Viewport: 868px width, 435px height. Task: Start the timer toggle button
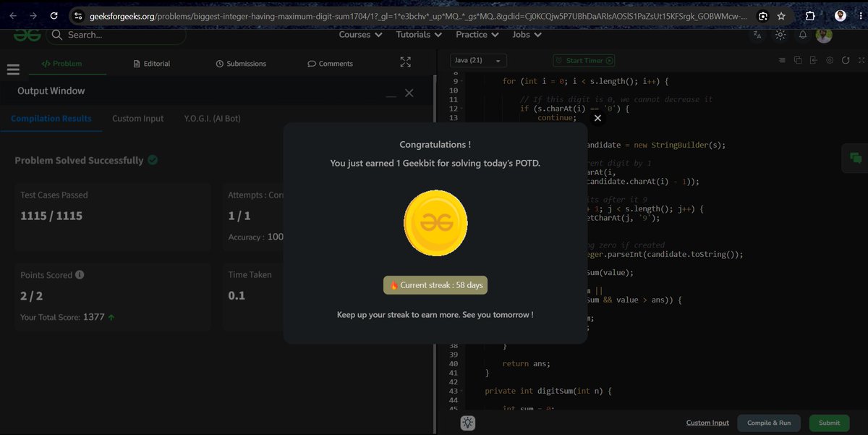[584, 61]
